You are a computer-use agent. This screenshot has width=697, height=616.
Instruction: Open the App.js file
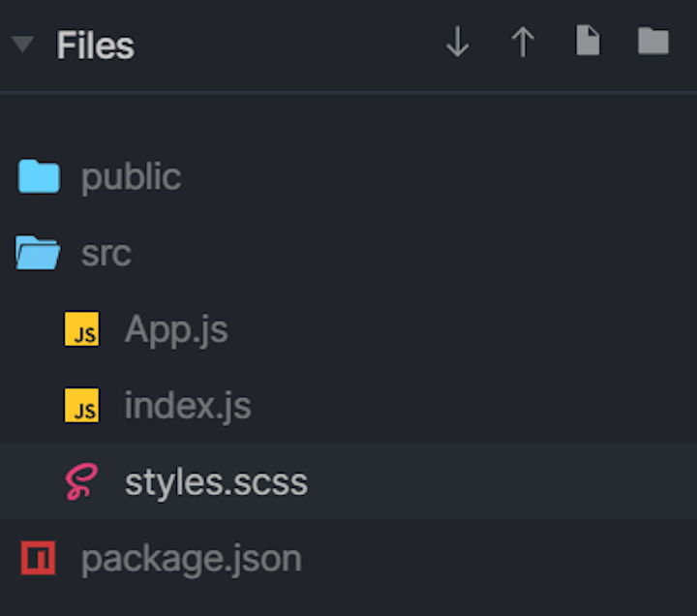tap(176, 330)
